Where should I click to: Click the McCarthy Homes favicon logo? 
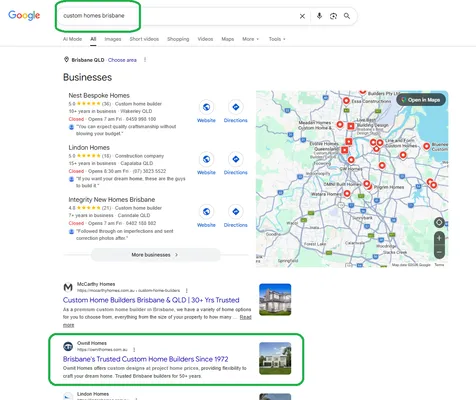pos(68,287)
